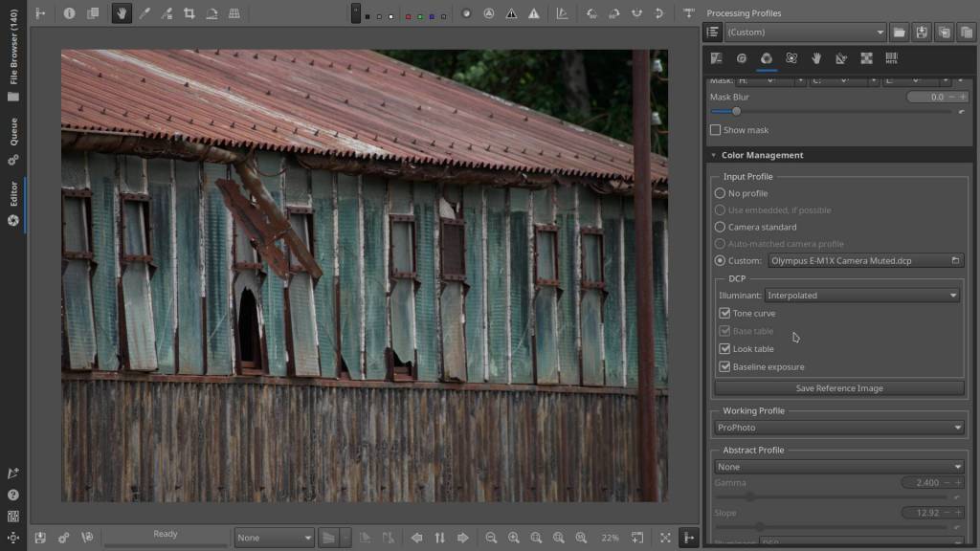Click the load profile from file folder icon
The height and width of the screenshot is (551, 980).
[x=900, y=33]
